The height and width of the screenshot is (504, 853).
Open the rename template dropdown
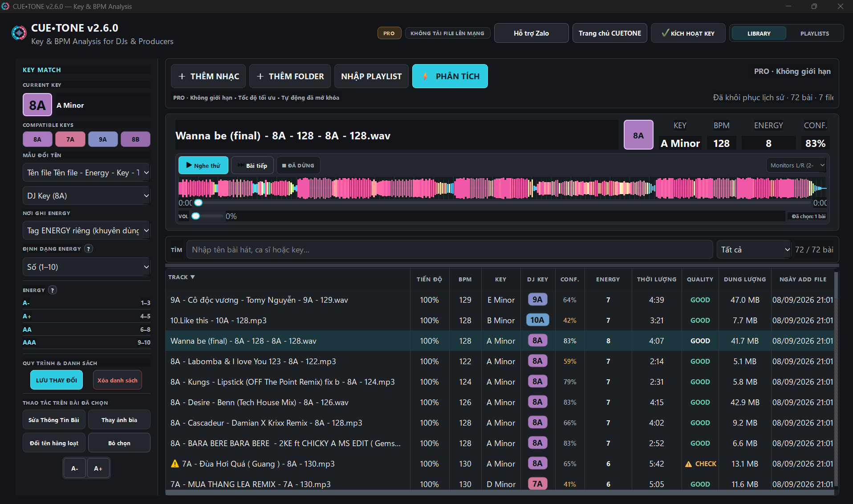click(x=86, y=173)
